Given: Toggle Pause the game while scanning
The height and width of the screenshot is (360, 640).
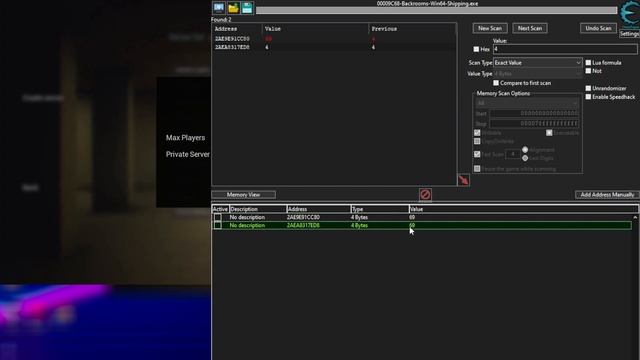Looking at the screenshot, I should coord(477,169).
